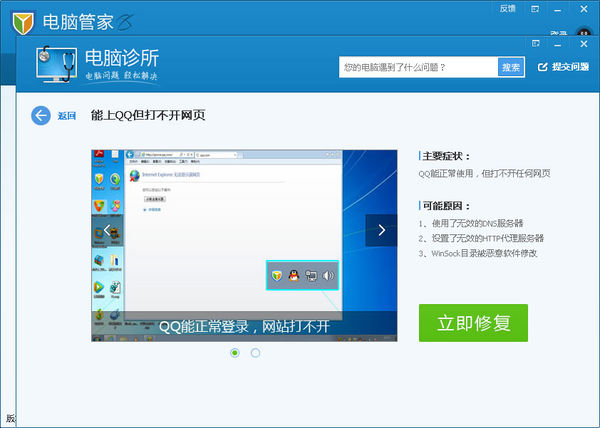Click cause 1 about invalid DNS server
The image size is (600, 428).
click(471, 223)
